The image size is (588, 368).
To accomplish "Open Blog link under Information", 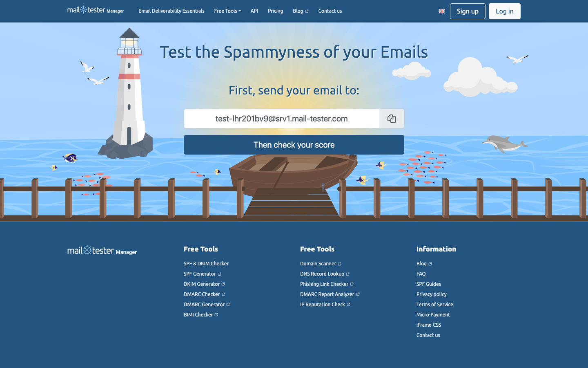I will 424,264.
